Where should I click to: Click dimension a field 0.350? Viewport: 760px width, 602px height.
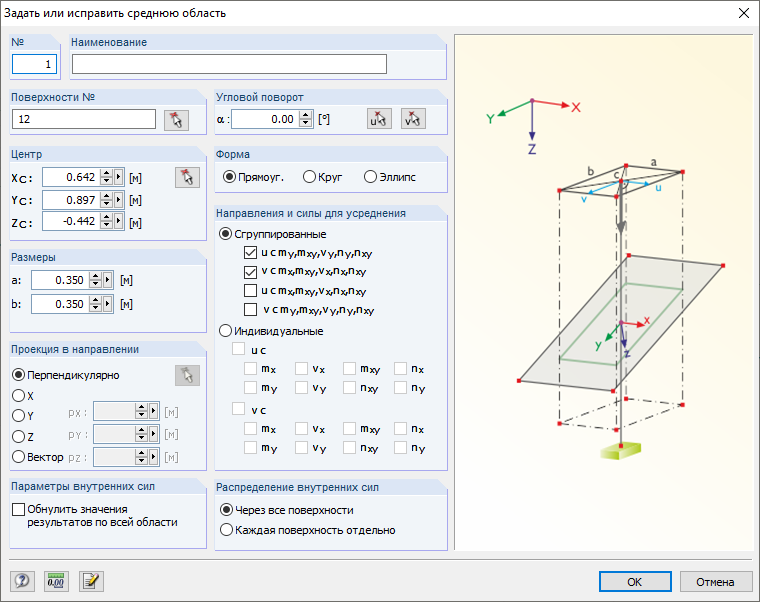tap(61, 280)
